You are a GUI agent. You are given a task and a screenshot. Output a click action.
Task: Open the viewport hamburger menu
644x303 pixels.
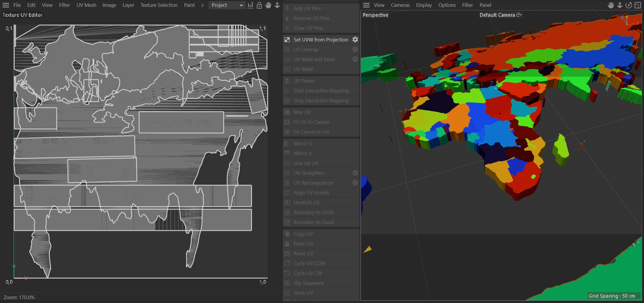[366, 5]
